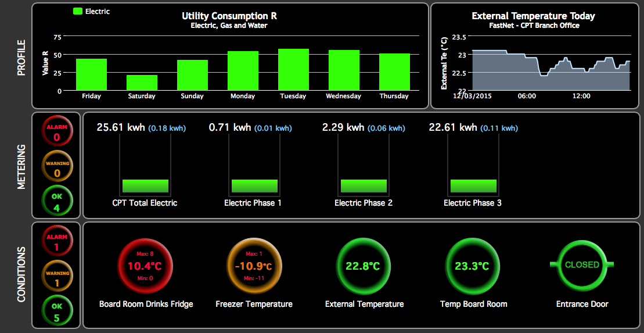Click the Electric Phase 3 label
Image resolution: width=644 pixels, height=333 pixels.
tap(473, 203)
